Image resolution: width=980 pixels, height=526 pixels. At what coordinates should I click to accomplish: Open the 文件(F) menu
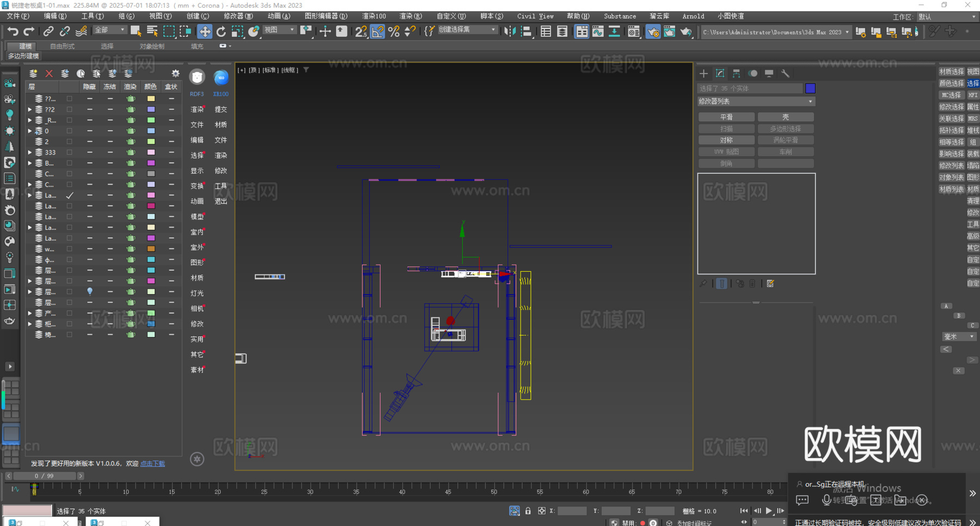tap(18, 16)
